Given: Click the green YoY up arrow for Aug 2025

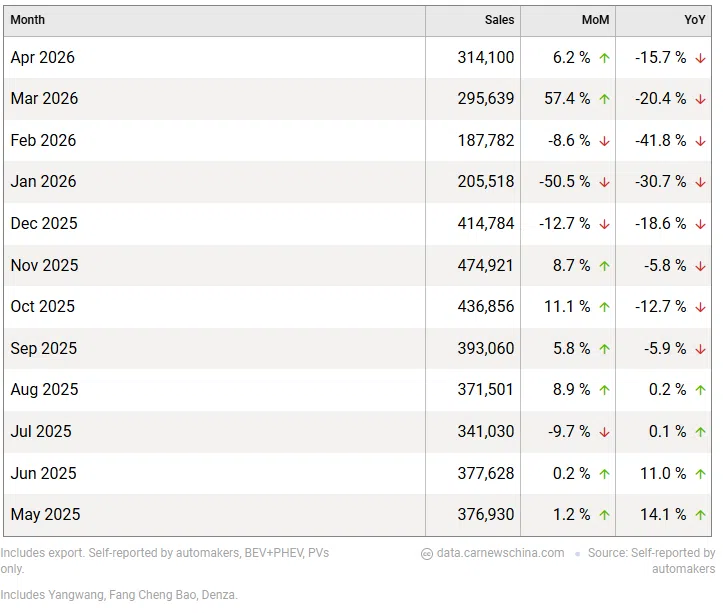Looking at the screenshot, I should [x=700, y=390].
